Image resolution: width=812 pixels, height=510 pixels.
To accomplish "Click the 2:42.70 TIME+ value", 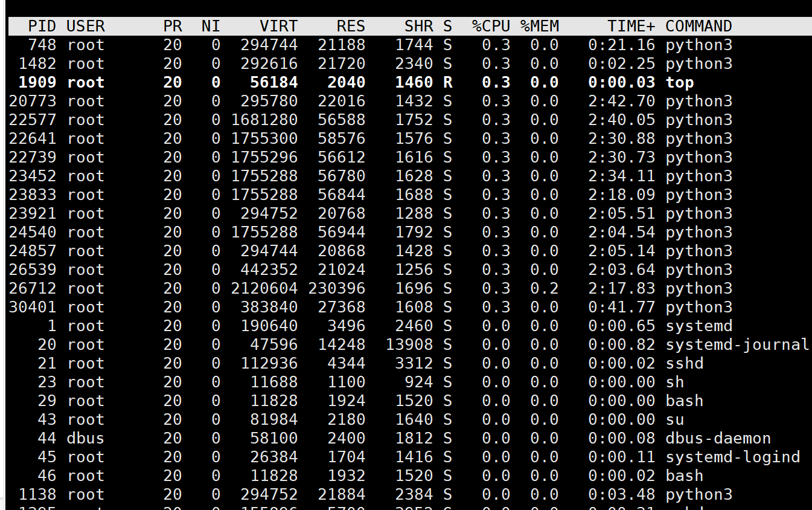I will point(621,101).
